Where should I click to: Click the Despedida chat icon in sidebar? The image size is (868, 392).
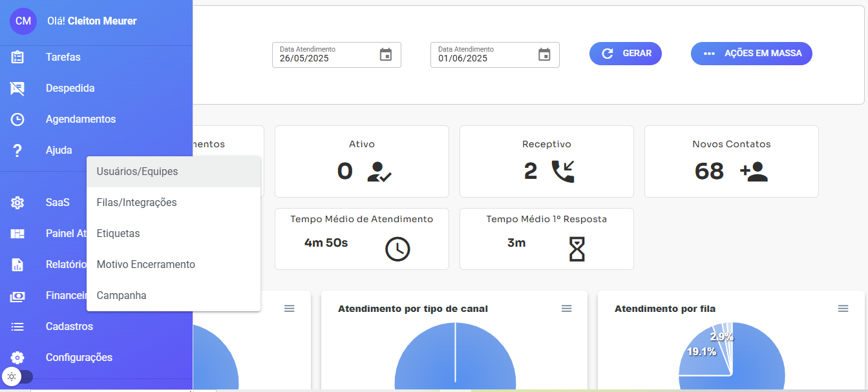(x=17, y=88)
